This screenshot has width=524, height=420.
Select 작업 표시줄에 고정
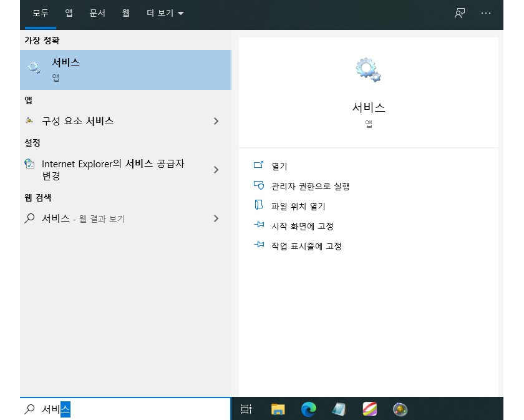(x=306, y=247)
